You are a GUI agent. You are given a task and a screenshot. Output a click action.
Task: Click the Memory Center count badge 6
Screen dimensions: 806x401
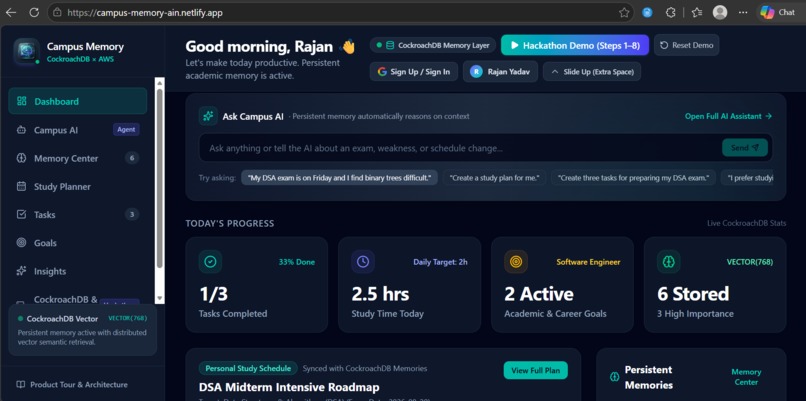click(132, 158)
